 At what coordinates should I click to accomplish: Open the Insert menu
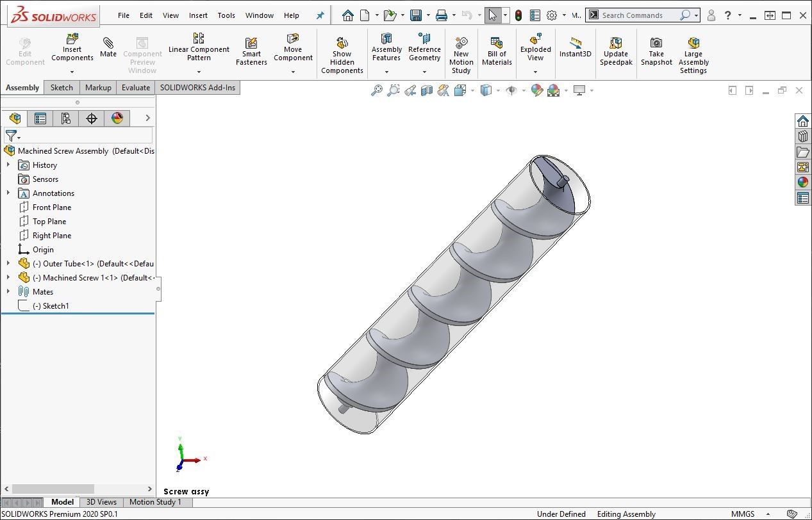click(198, 15)
